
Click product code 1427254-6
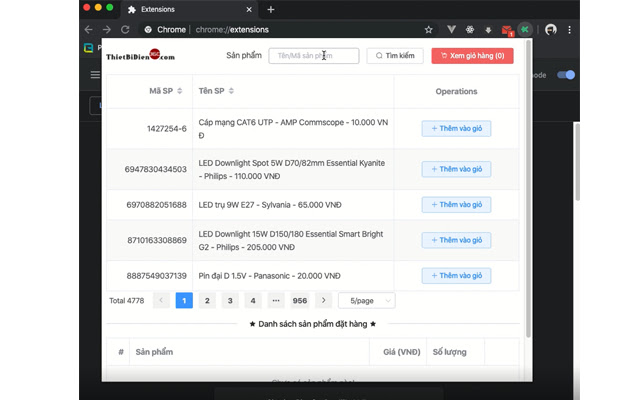click(167, 129)
